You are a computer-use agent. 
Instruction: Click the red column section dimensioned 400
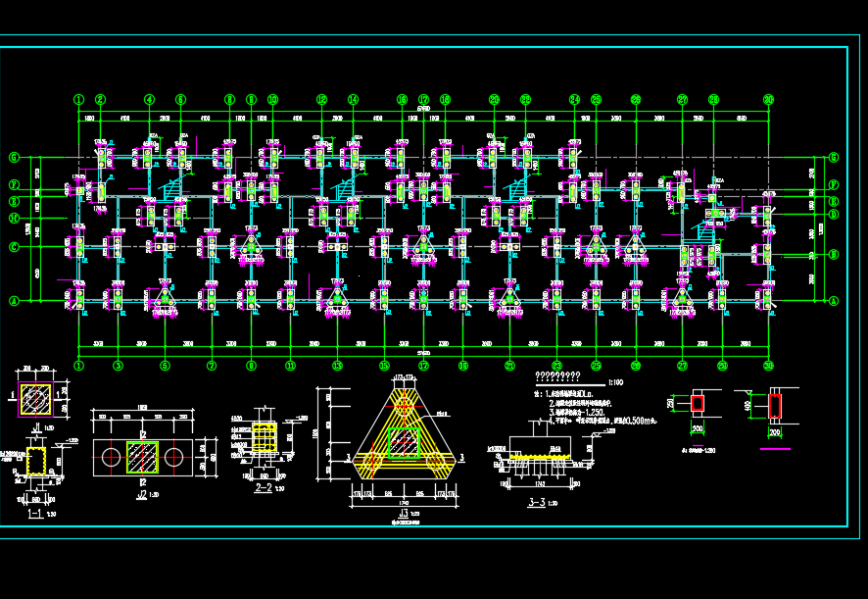(x=775, y=406)
